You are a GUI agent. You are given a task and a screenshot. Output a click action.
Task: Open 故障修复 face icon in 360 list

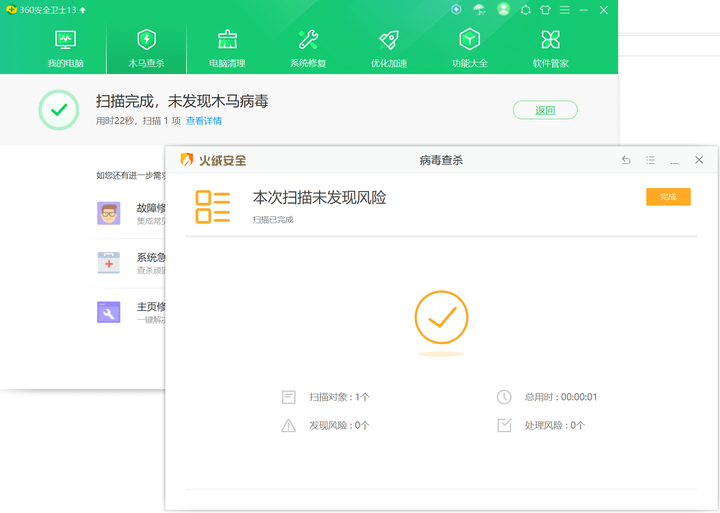tap(109, 213)
